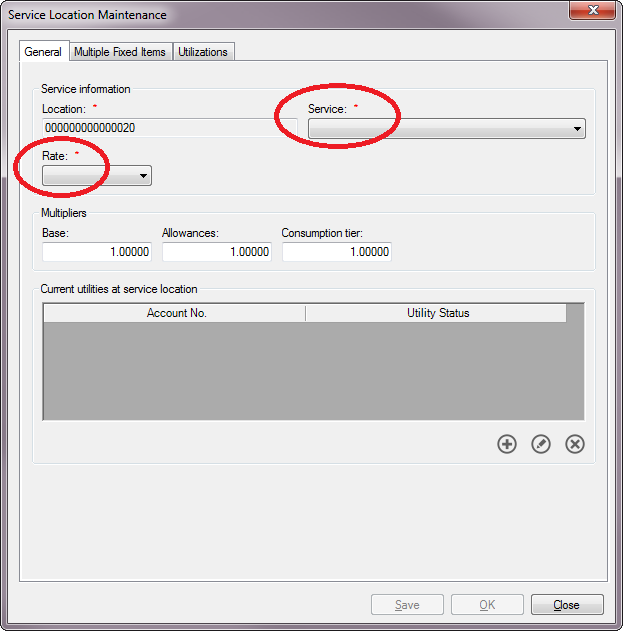Click the empty utilities grid area

pyautogui.click(x=314, y=370)
